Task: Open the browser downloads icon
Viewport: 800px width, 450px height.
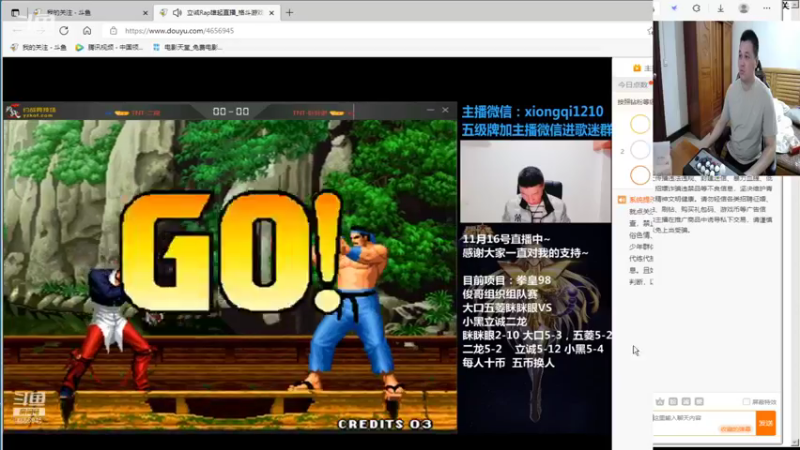Action: (720, 8)
